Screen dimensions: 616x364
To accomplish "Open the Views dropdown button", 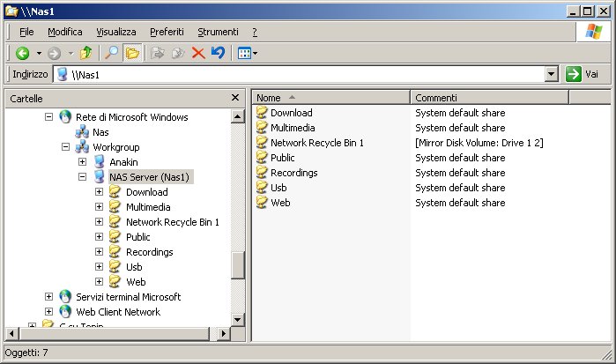I will pos(247,53).
